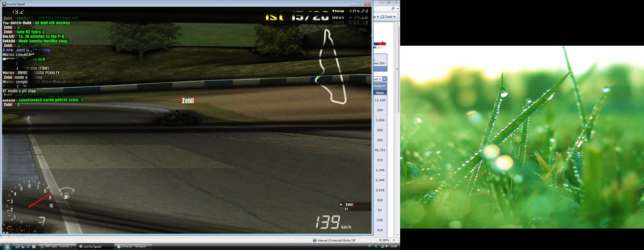
Task: Click the zoom magnifier 100% control
Action: [x=384, y=240]
